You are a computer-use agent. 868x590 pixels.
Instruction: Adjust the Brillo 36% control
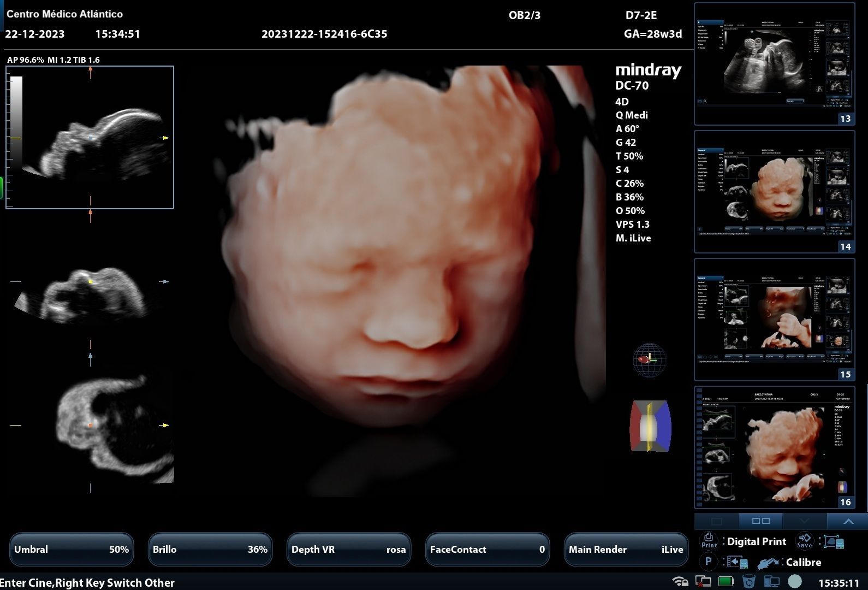(x=210, y=550)
